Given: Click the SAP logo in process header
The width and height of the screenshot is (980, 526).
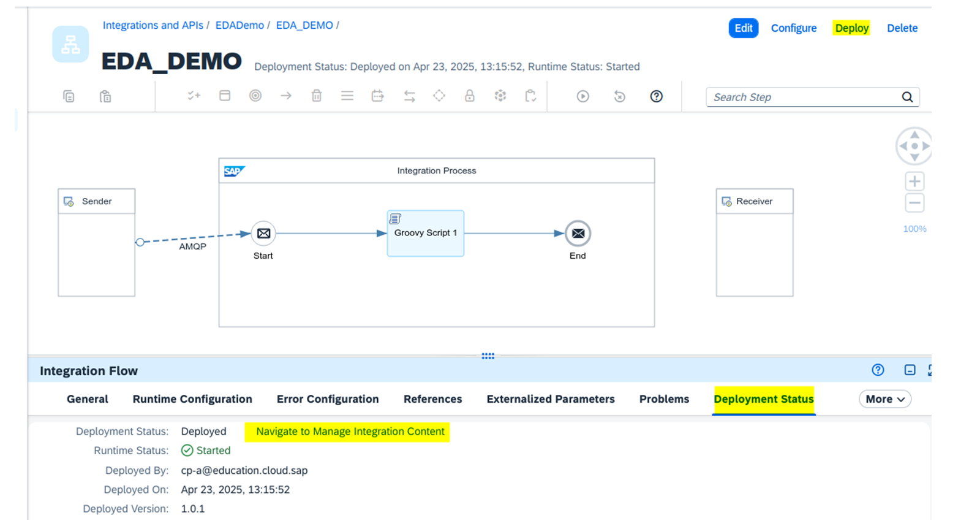Looking at the screenshot, I should pyautogui.click(x=234, y=171).
